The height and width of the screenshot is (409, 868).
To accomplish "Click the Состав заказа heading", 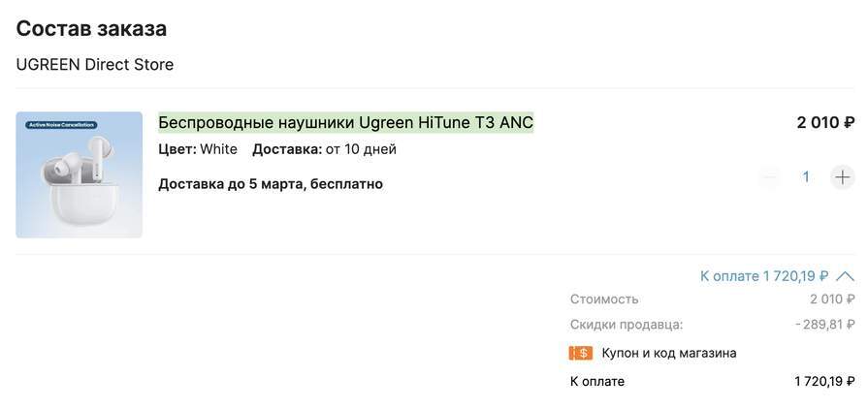I will [91, 29].
